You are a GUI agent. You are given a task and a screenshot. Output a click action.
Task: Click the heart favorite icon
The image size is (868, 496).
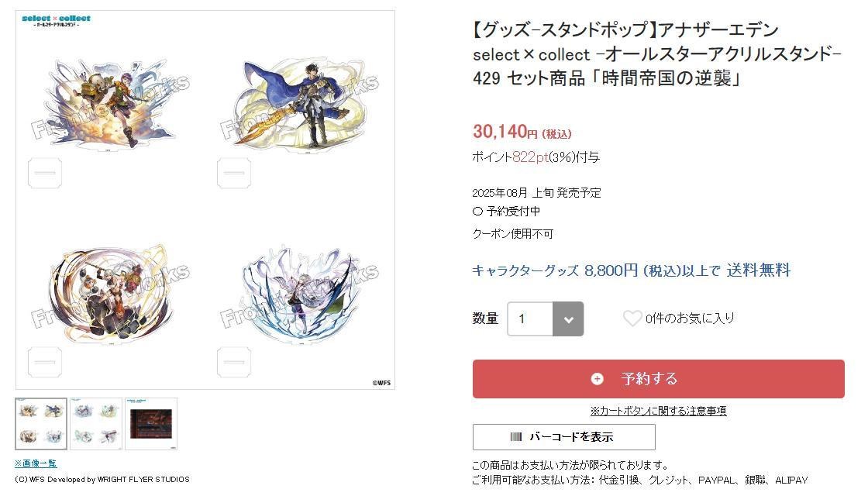pyautogui.click(x=632, y=319)
